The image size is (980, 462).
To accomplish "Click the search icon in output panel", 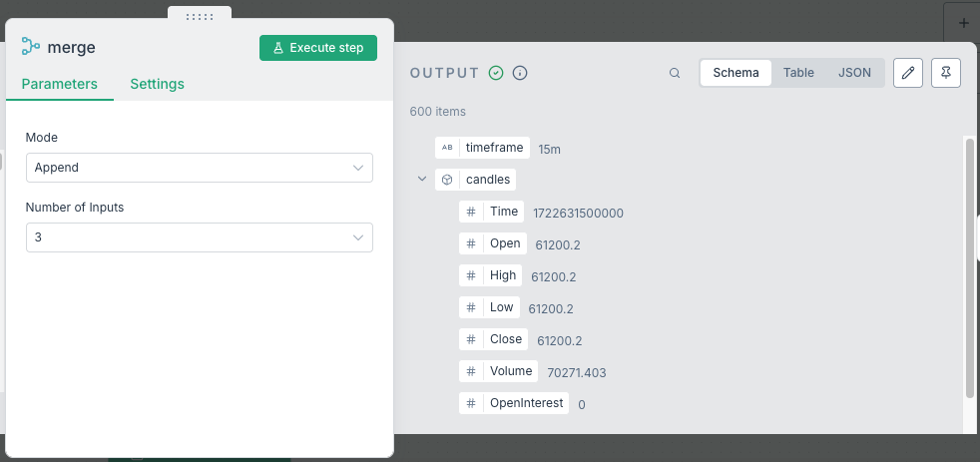I will pos(675,73).
